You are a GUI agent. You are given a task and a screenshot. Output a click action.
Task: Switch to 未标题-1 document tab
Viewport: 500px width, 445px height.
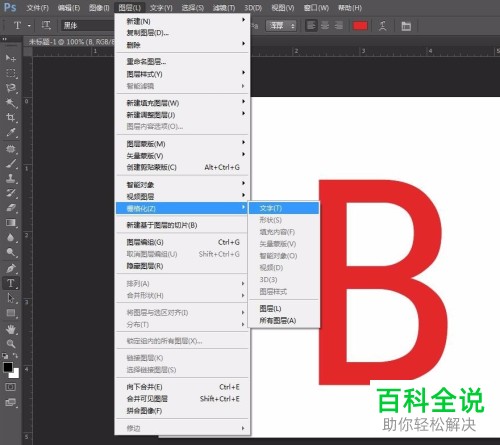click(71, 42)
